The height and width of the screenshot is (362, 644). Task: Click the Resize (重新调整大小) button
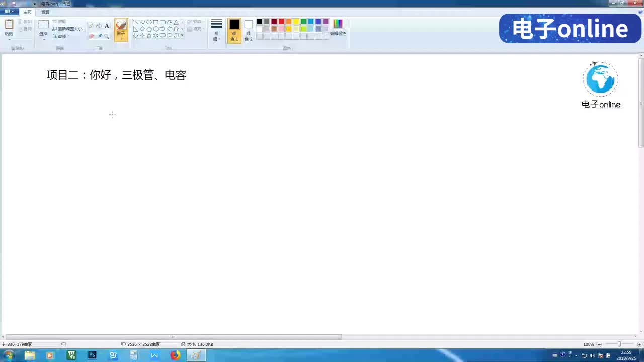pyautogui.click(x=67, y=29)
